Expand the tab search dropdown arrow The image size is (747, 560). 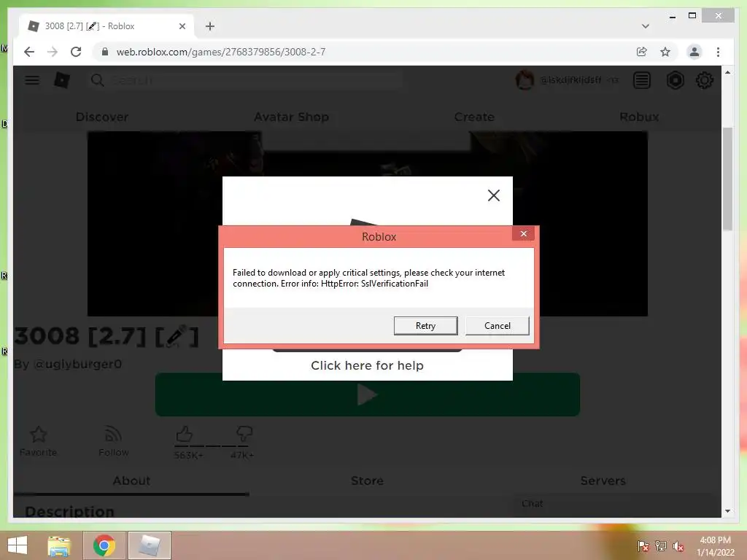[645, 26]
